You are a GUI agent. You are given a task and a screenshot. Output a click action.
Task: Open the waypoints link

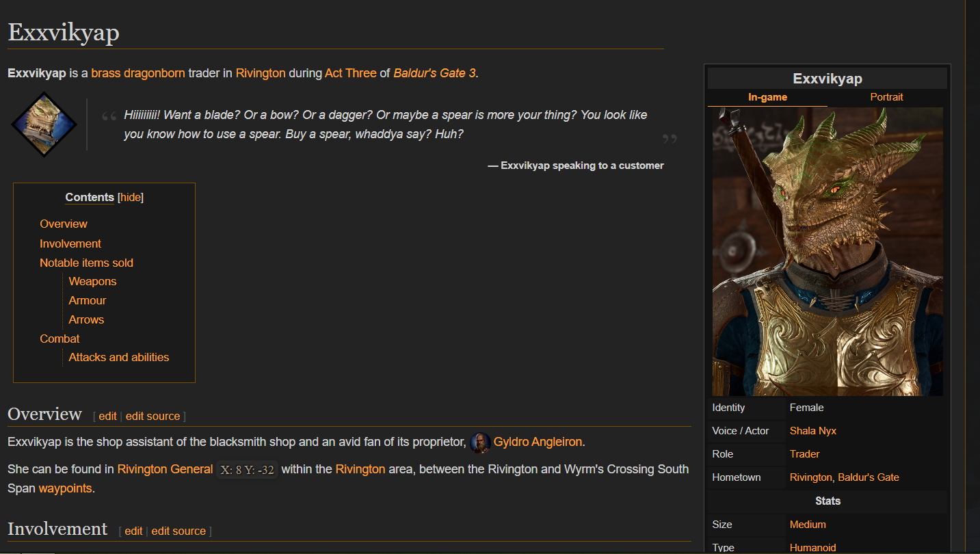point(65,488)
